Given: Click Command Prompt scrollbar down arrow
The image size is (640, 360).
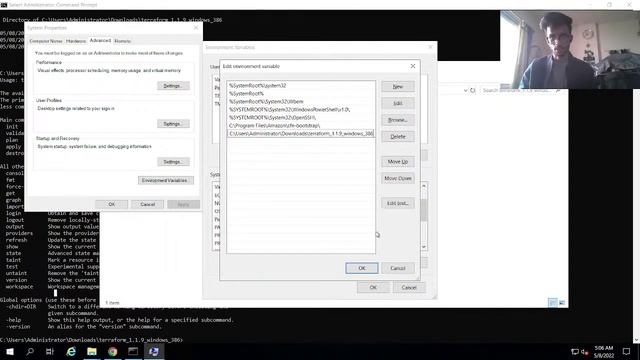Looking at the screenshot, I should coord(636,340).
